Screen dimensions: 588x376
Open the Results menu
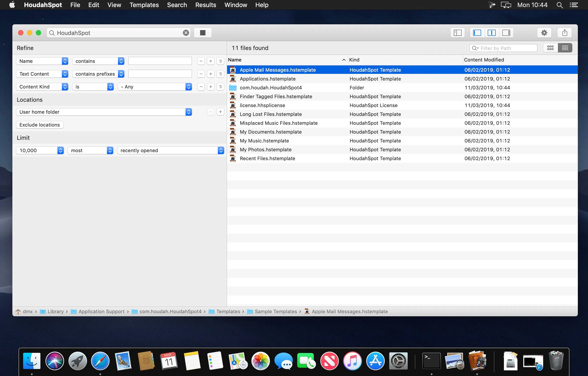pyautogui.click(x=205, y=5)
